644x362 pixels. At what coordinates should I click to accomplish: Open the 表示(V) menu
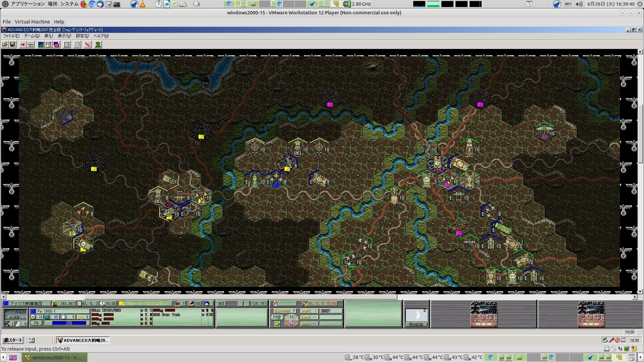pyautogui.click(x=64, y=36)
